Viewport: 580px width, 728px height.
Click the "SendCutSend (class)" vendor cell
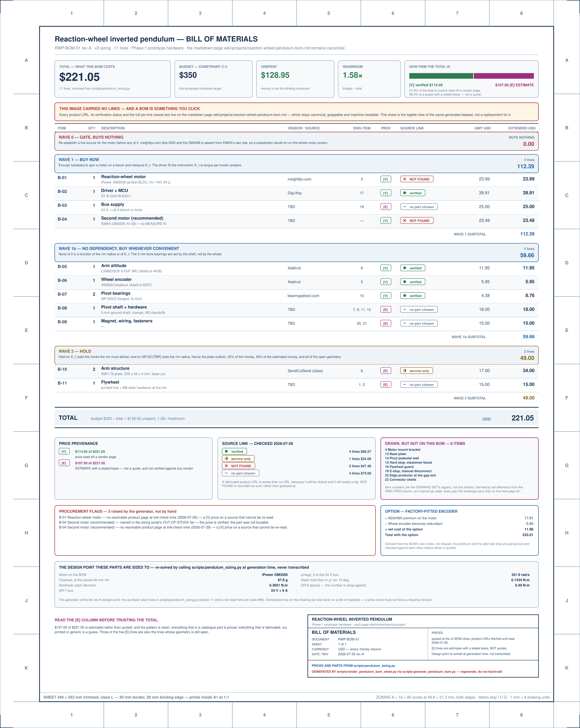tap(305, 371)
